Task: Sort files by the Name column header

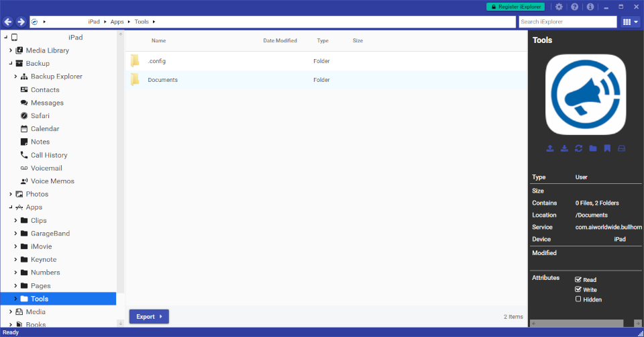Action: 158,41
